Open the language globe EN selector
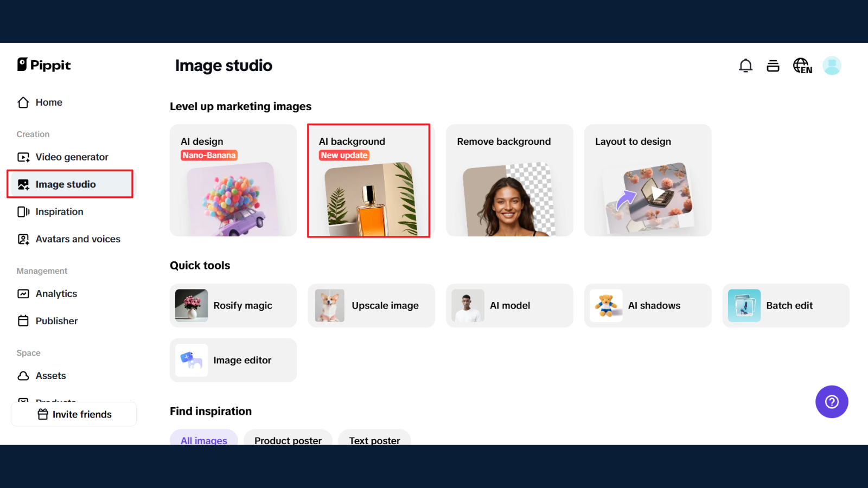Screen dimensions: 868x488 [x=802, y=66]
